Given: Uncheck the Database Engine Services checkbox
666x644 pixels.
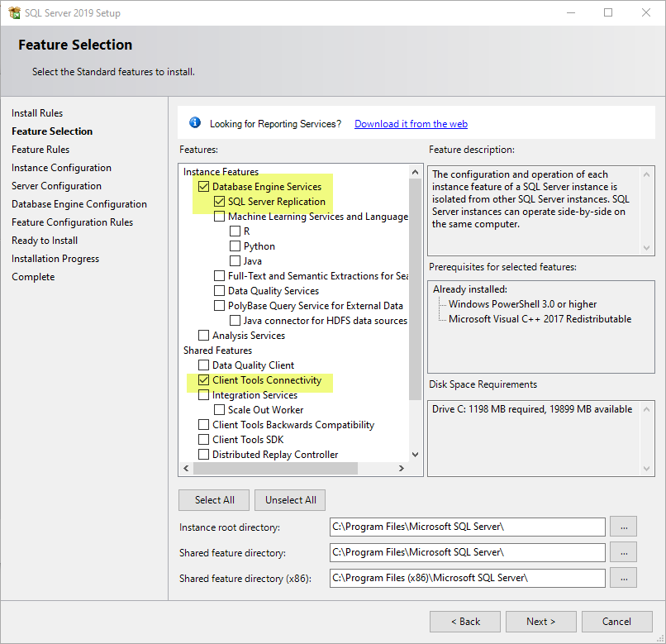Looking at the screenshot, I should [204, 187].
